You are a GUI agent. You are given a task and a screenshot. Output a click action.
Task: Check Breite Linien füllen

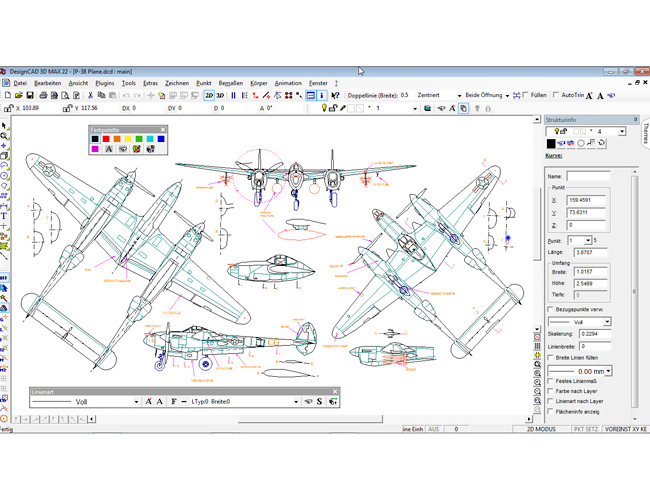pos(551,357)
